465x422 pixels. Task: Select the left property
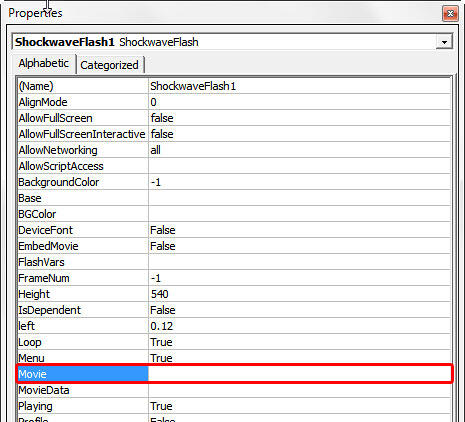click(x=83, y=326)
